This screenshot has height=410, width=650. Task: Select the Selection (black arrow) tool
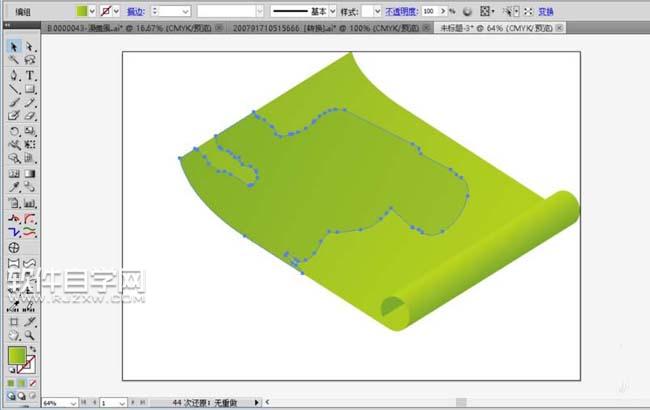coord(14,46)
